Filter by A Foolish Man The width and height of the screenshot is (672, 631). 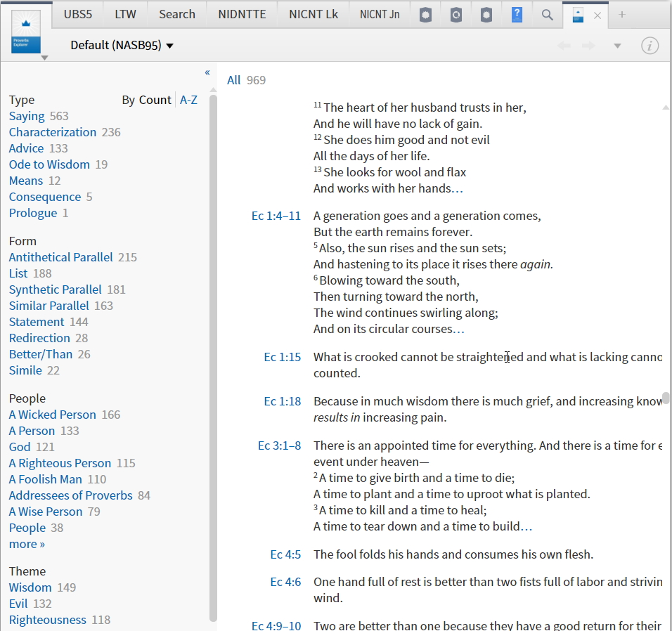tap(46, 479)
